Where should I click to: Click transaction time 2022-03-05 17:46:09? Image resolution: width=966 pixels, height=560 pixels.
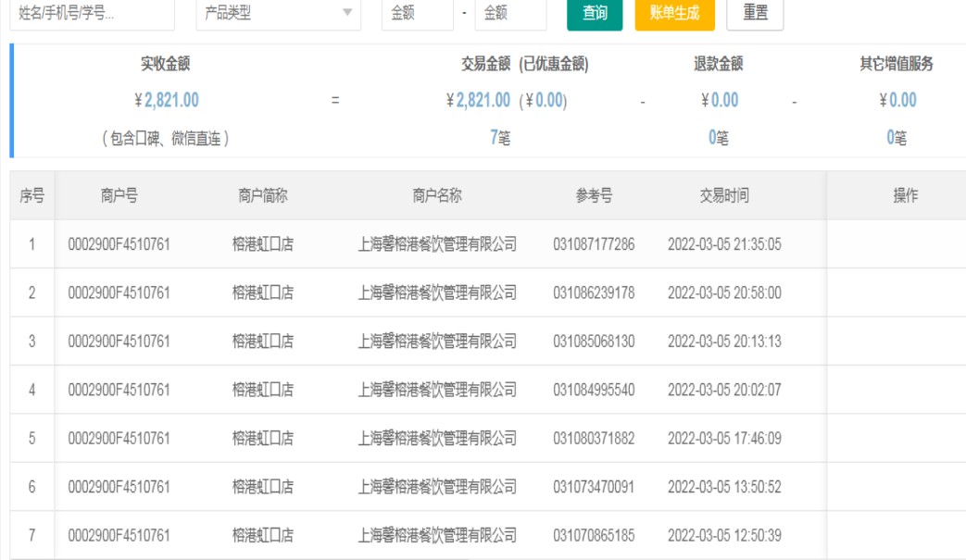click(724, 438)
